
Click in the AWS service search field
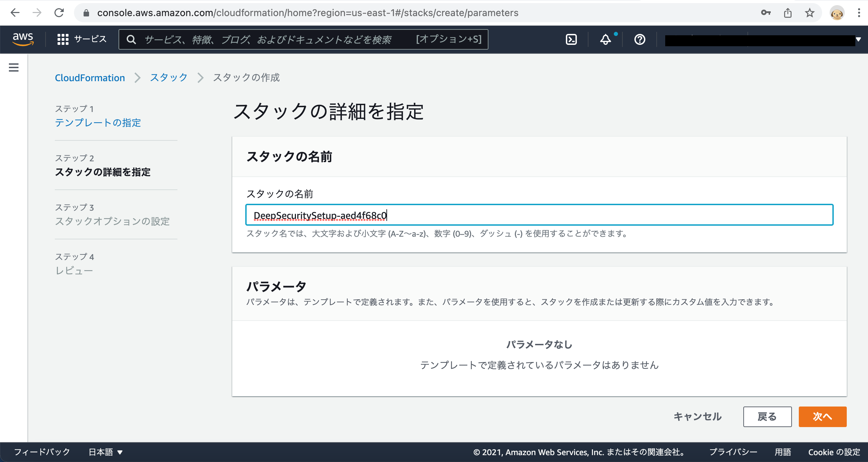303,39
